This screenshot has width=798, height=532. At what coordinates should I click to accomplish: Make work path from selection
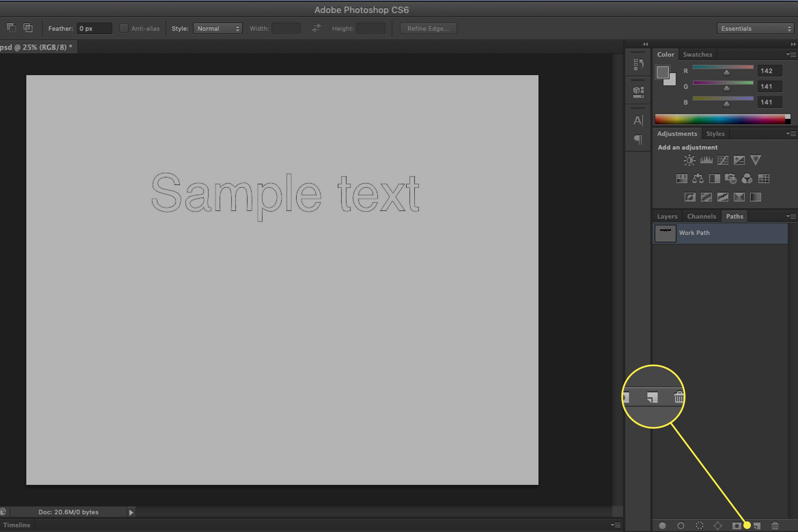[x=718, y=526]
